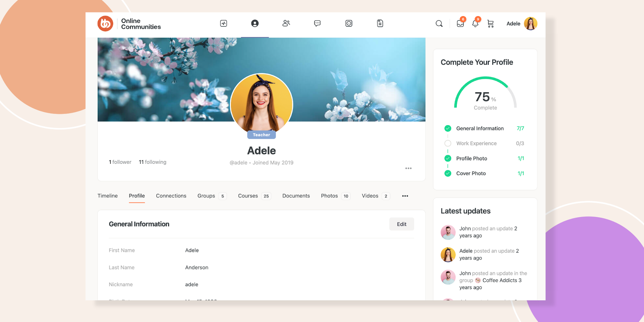Open Profile Photo item in Complete Your Profile
Viewport: 644px width, 322px height.
(472, 159)
